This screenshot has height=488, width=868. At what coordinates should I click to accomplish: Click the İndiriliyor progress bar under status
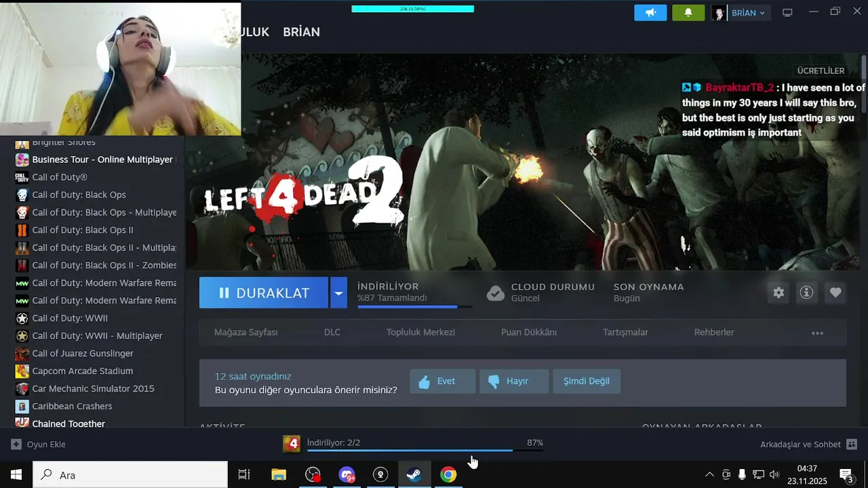tap(415, 307)
